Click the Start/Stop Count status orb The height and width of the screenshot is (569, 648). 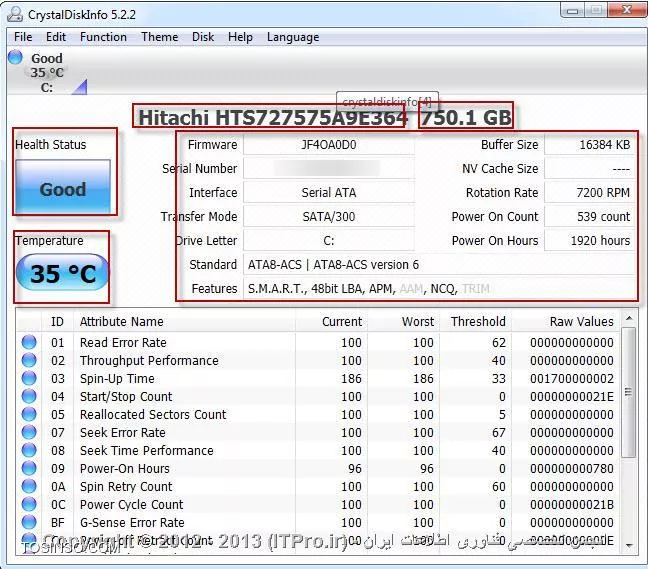29,396
